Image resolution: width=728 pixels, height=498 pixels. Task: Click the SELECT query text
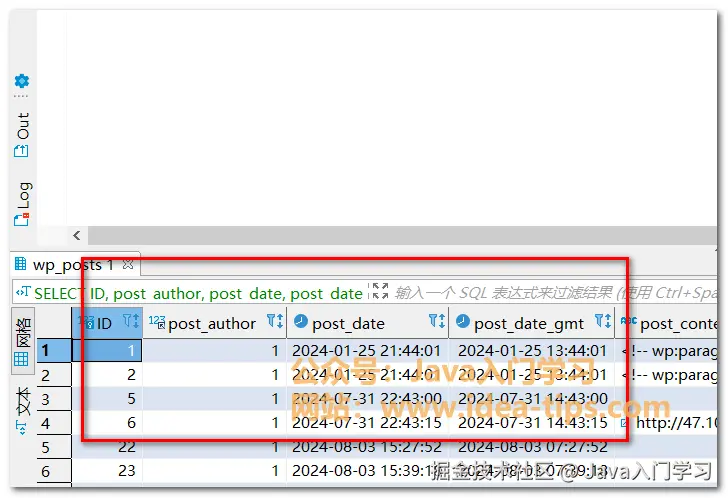[x=198, y=293]
